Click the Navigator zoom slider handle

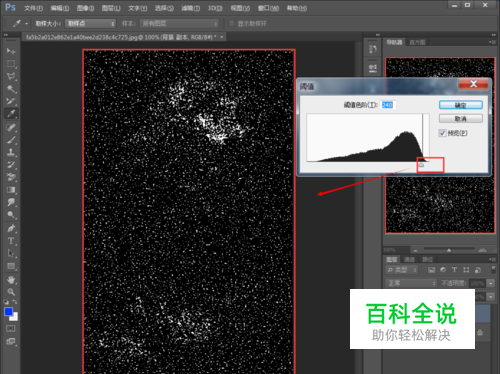click(x=449, y=250)
